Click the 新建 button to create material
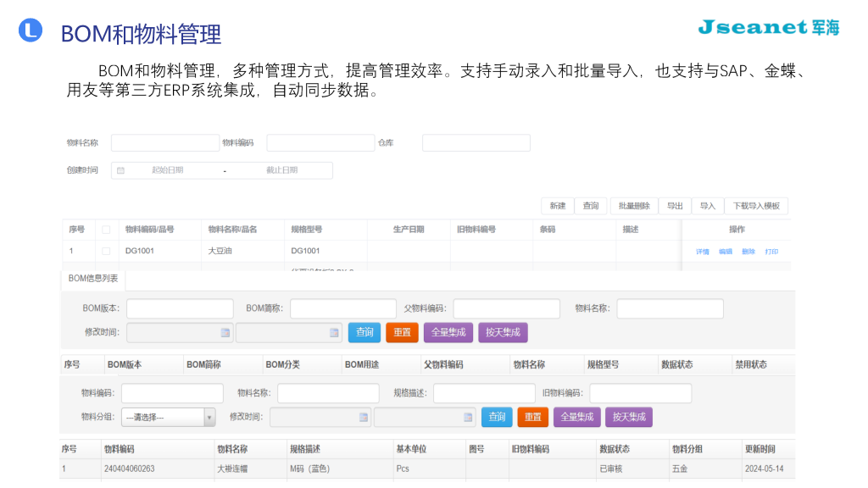The height and width of the screenshot is (488, 868). tap(557, 206)
